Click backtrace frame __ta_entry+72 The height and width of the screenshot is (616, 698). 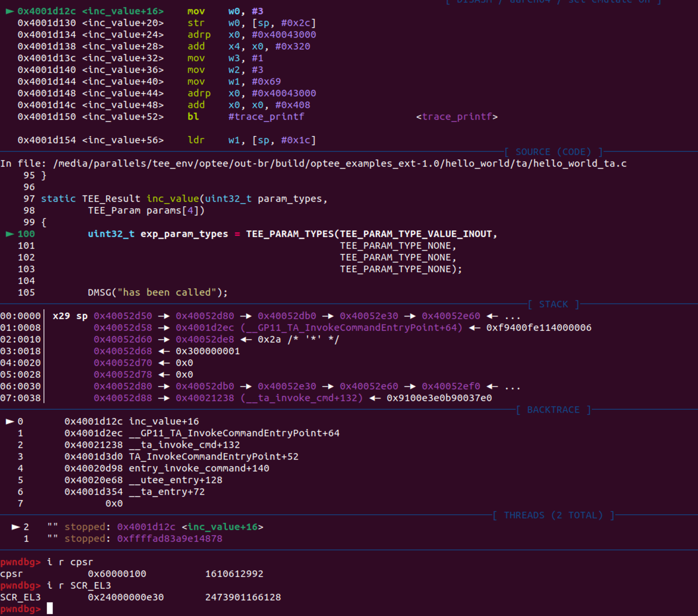point(134,492)
